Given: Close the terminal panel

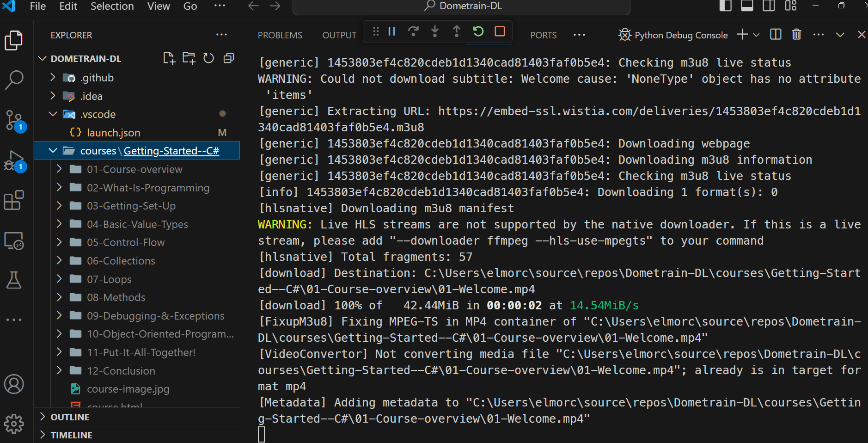Looking at the screenshot, I should click(862, 35).
